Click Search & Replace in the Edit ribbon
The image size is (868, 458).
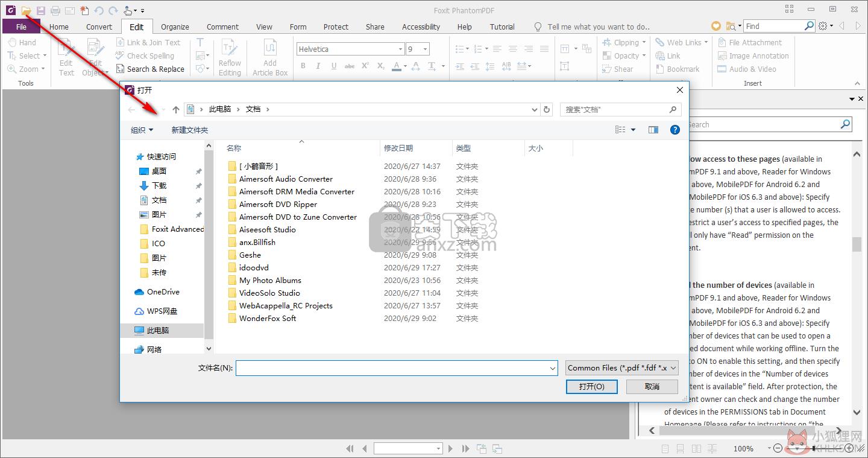150,69
